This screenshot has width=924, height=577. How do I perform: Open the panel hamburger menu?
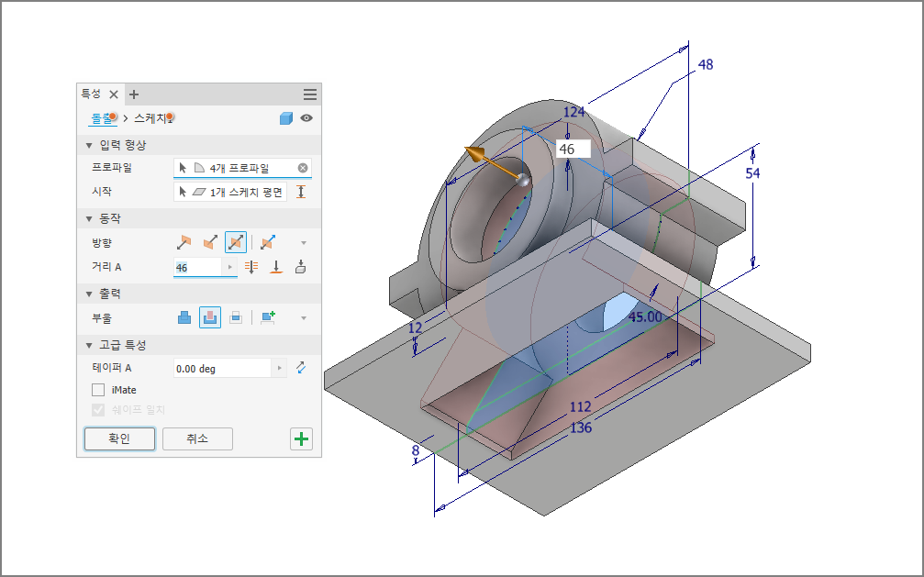point(310,94)
